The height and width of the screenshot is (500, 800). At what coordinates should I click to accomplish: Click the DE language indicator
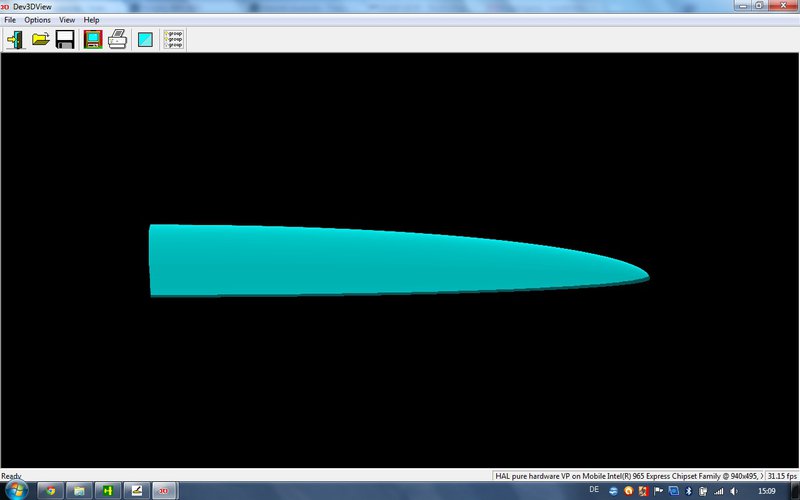pos(595,491)
